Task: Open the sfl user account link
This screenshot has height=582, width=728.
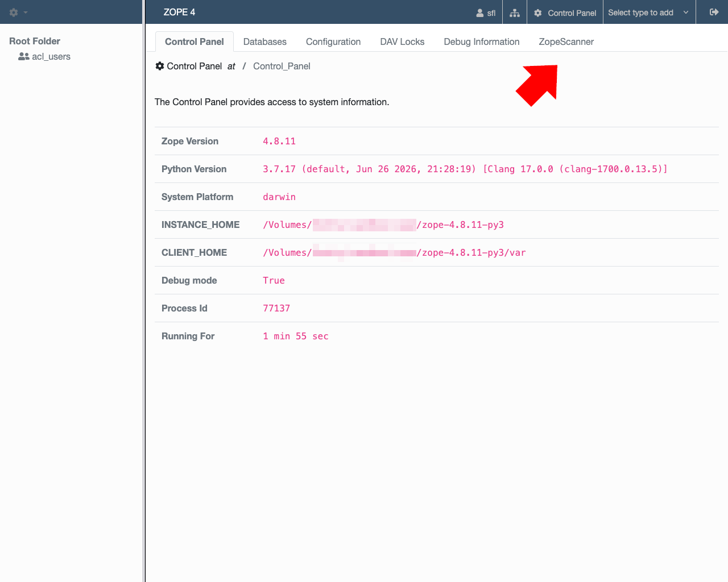Action: [486, 13]
